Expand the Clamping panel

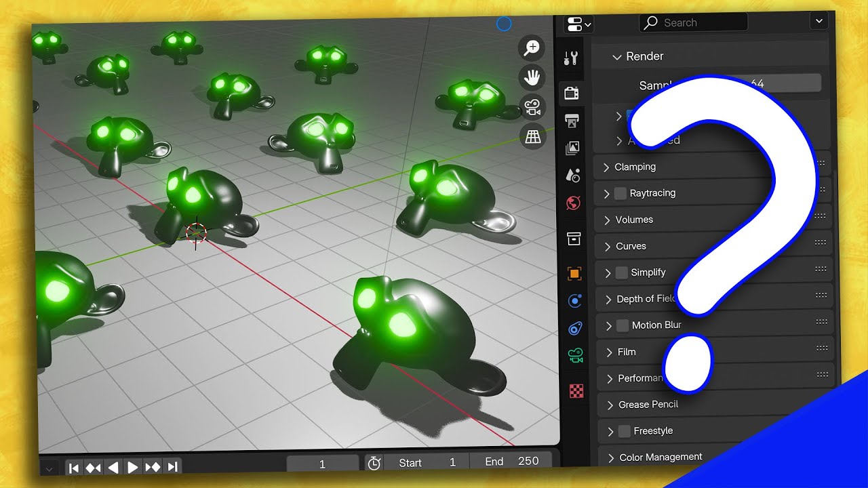(606, 167)
